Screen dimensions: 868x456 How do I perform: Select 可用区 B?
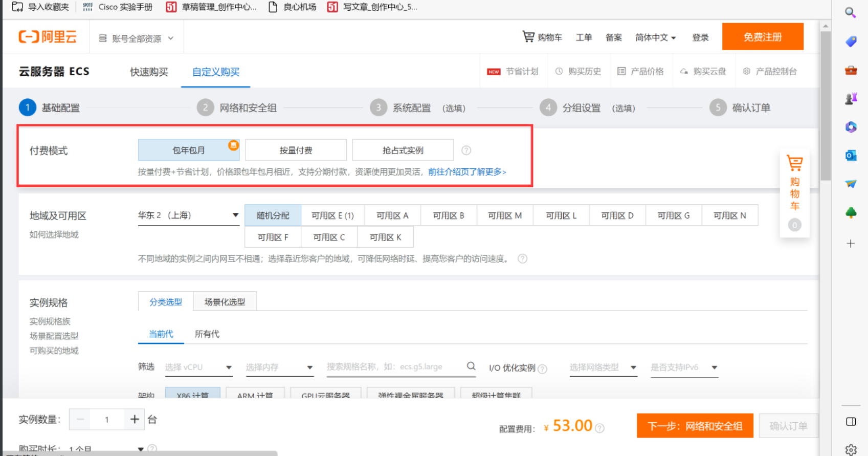(x=449, y=215)
